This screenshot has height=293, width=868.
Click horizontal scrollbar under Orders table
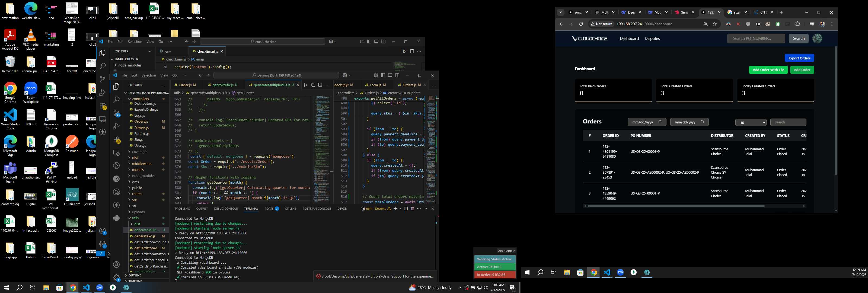coord(676,206)
